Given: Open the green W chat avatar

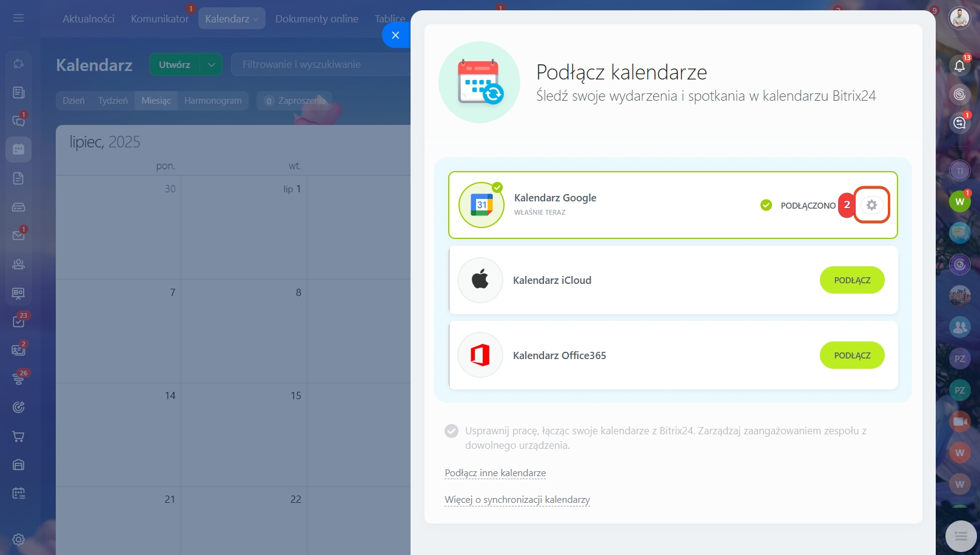Looking at the screenshot, I should (x=959, y=201).
